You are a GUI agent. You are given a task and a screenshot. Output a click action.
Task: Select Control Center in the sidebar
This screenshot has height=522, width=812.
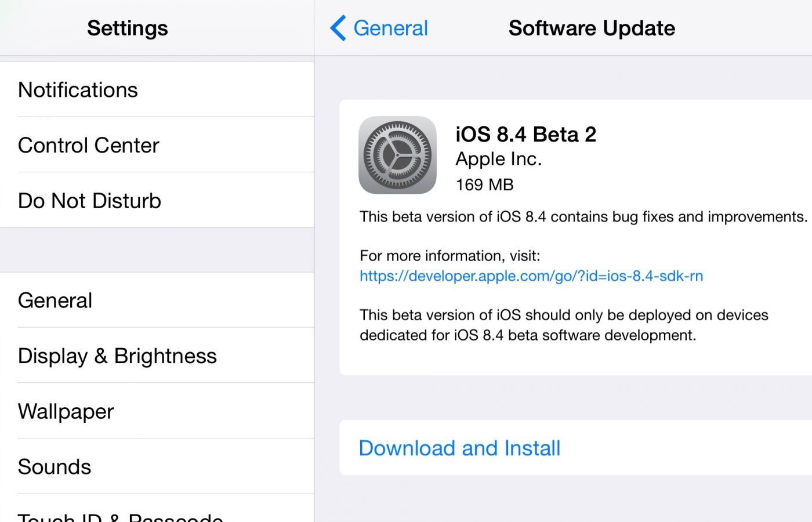(x=89, y=145)
